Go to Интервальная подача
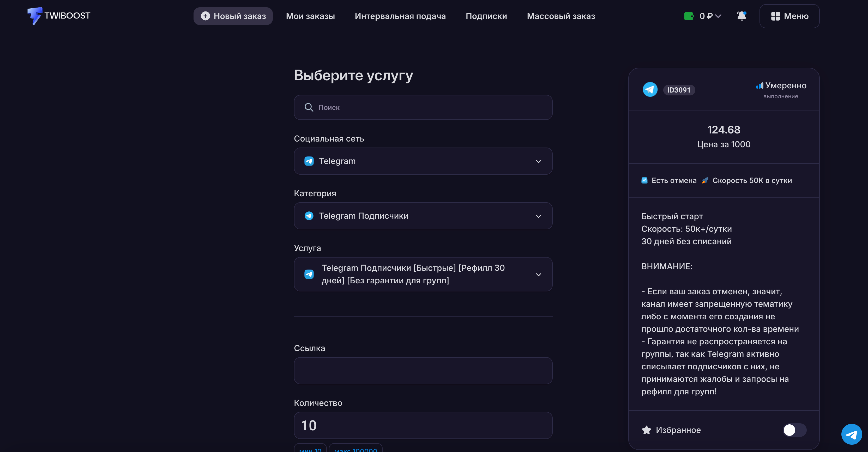 (400, 16)
